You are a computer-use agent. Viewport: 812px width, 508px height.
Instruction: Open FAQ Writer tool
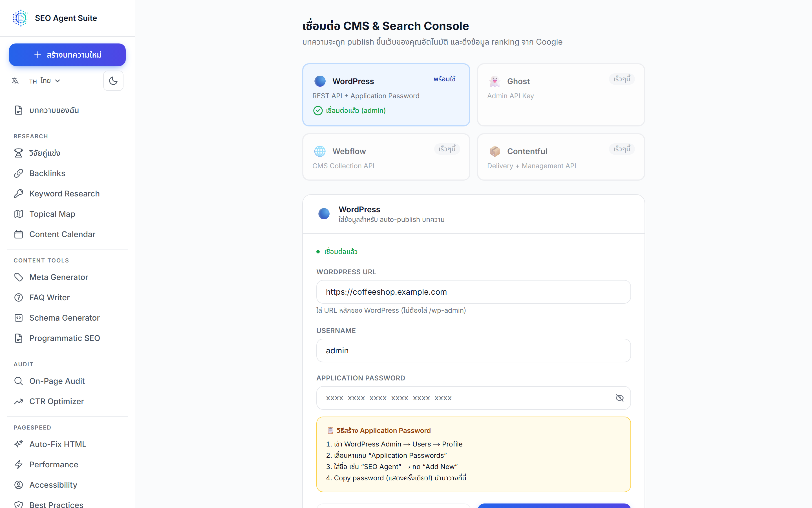pyautogui.click(x=67, y=298)
